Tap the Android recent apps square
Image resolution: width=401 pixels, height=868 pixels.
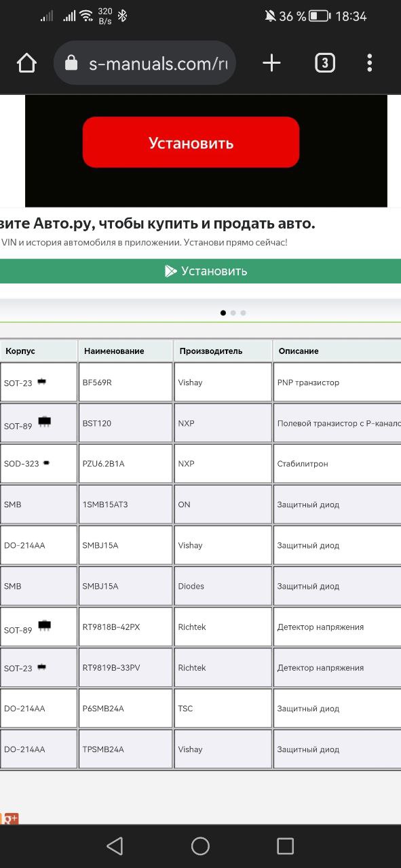[x=286, y=846]
